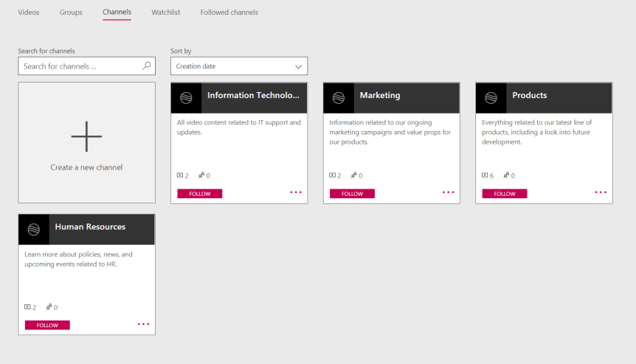Viewport: 636px width, 364px height.
Task: Open more options for Marketing channel
Action: (x=449, y=192)
